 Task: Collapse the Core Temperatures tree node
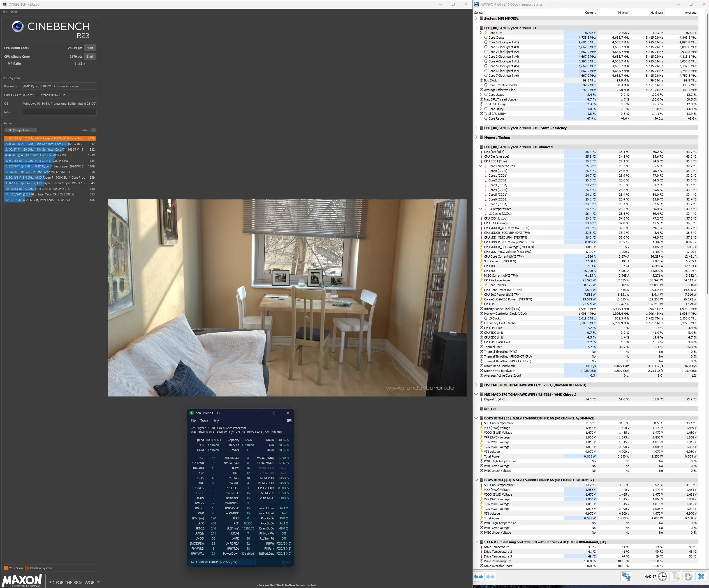coord(481,166)
